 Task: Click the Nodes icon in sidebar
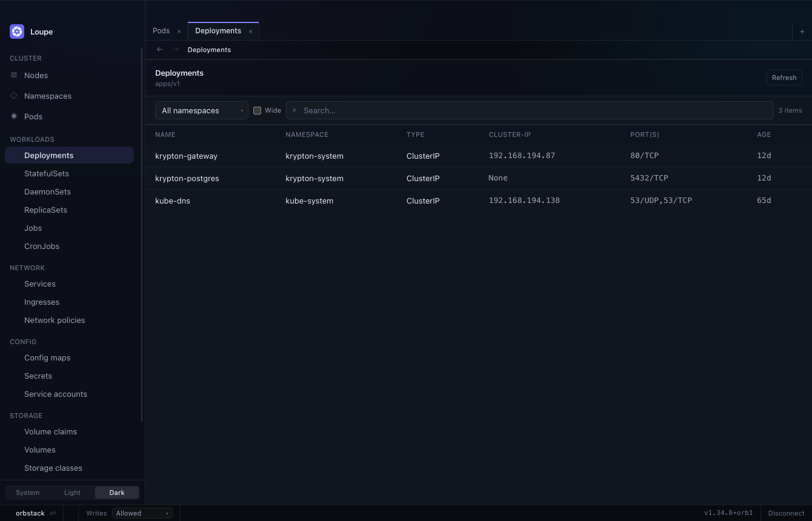pos(14,75)
